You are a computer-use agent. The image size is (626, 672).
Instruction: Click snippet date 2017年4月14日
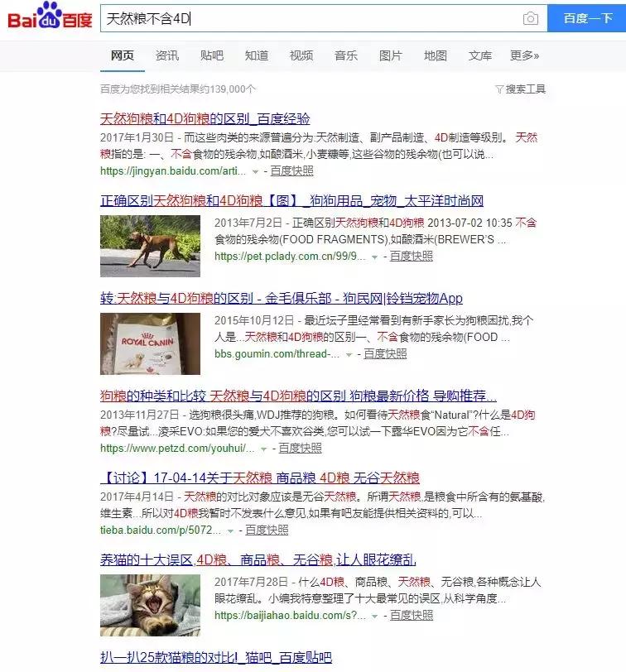[137, 497]
